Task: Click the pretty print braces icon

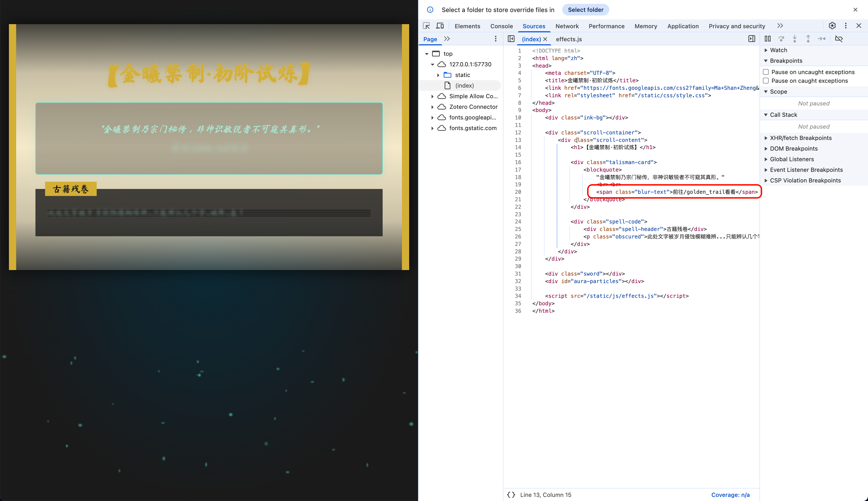Action: click(511, 494)
